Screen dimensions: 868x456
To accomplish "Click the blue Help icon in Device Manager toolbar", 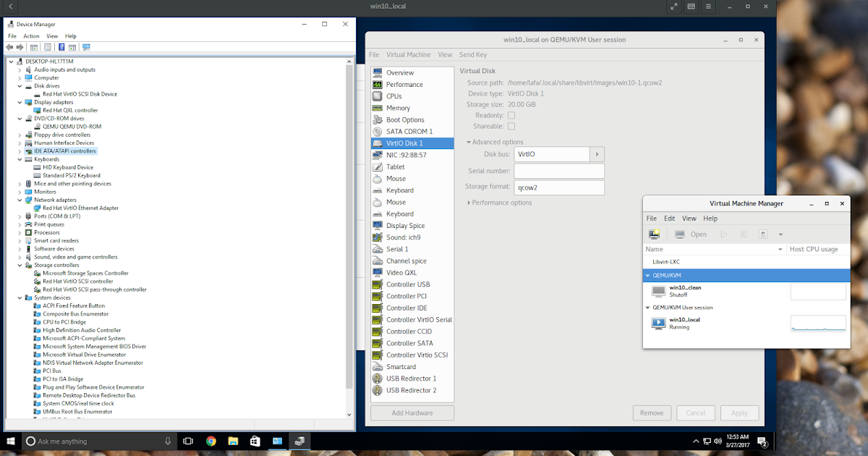I will pos(61,47).
